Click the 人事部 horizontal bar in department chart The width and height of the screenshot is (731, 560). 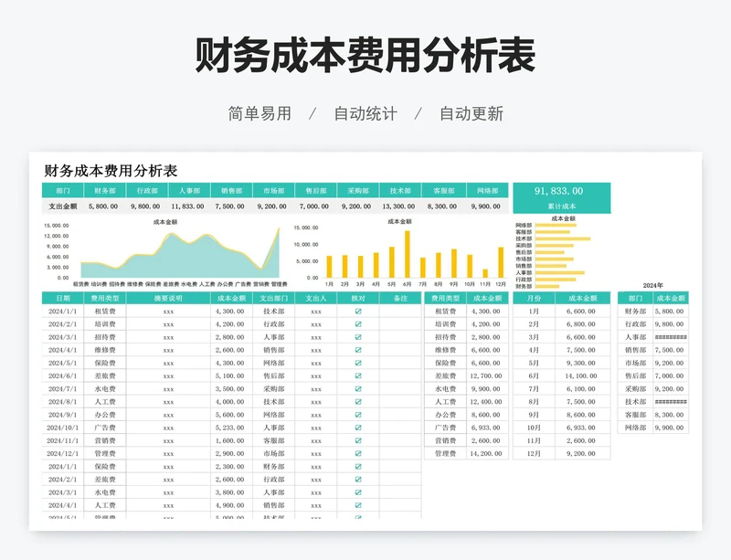(560, 273)
